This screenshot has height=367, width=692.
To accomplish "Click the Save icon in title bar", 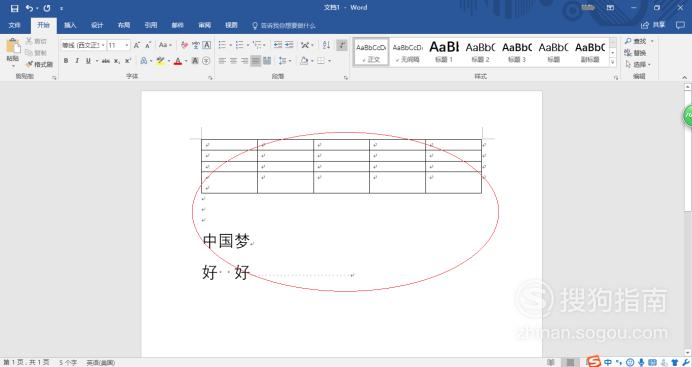I will (15, 8).
